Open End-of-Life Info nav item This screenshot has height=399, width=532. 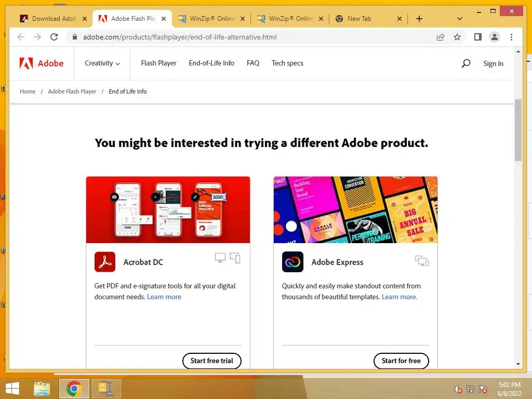(x=211, y=63)
